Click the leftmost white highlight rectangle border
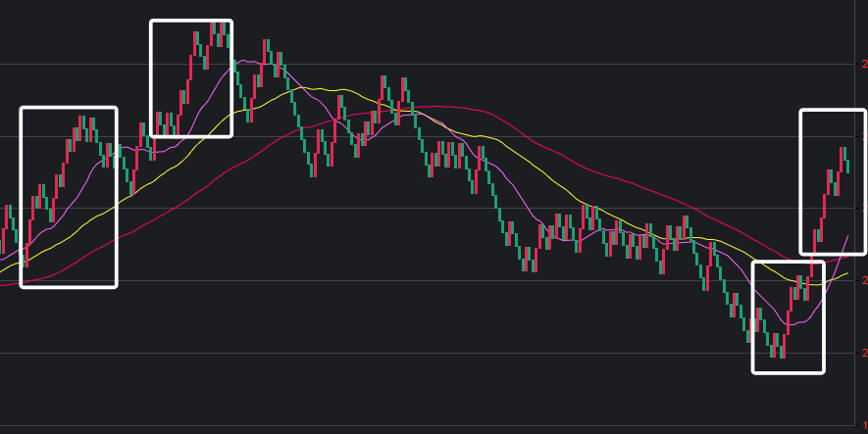Viewport: 868px width, 434px height. tap(21, 196)
